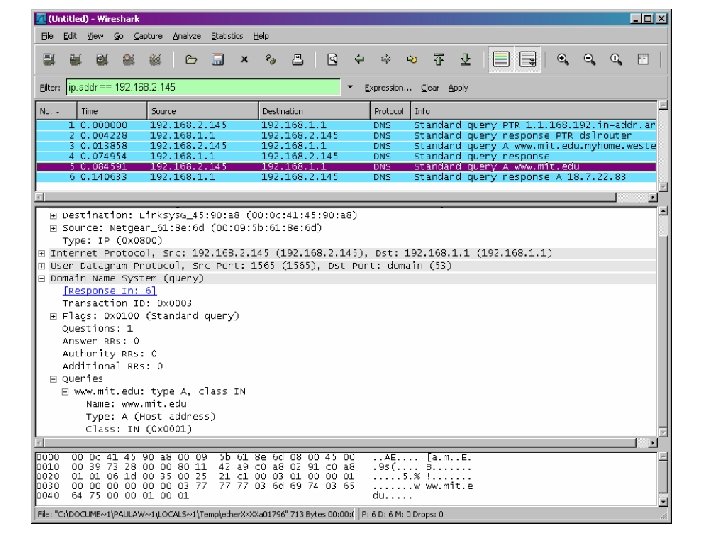
Task: Sort by the Source column header
Action: [x=202, y=111]
